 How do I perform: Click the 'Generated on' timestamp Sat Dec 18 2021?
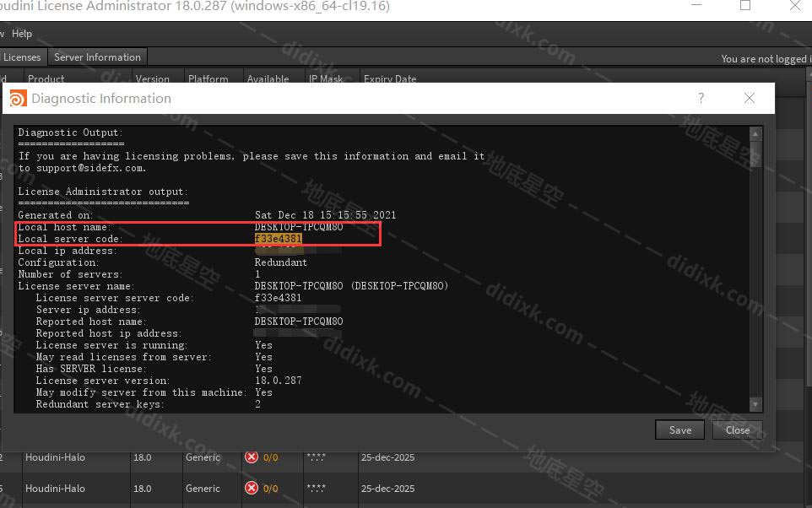click(325, 215)
